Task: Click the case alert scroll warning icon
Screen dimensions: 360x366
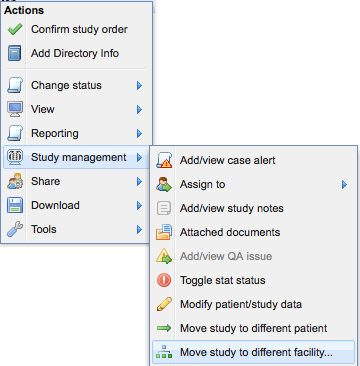Action: tap(164, 160)
